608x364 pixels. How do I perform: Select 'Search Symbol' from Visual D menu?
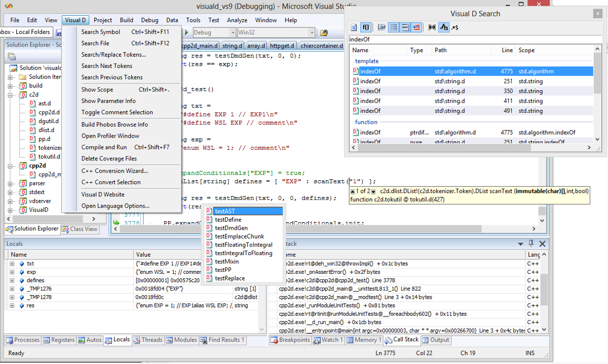[x=100, y=32]
